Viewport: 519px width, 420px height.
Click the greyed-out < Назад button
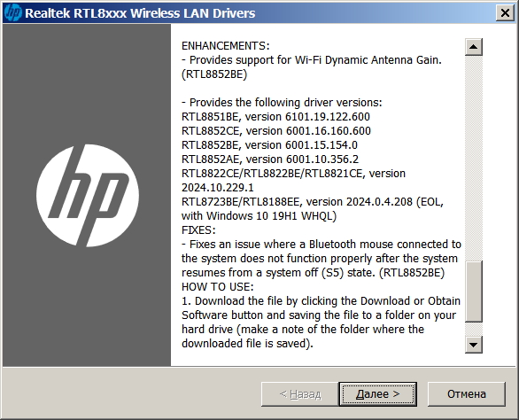[300, 393]
